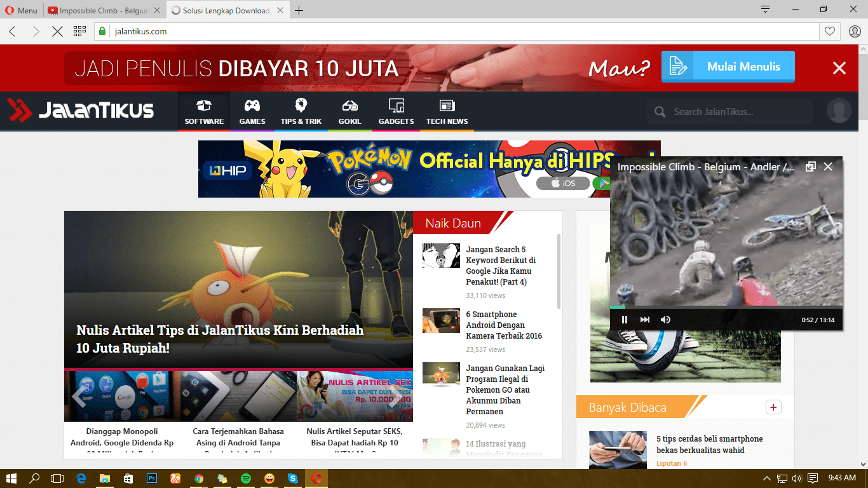Go back to the previous page
Screen dimensions: 868x488
pos(13,31)
